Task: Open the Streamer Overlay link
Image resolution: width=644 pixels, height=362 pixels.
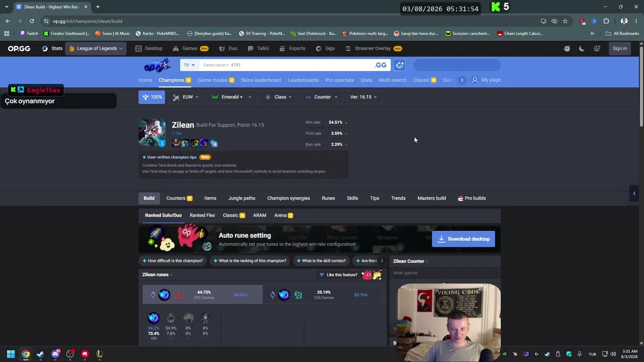Action: pos(373,48)
